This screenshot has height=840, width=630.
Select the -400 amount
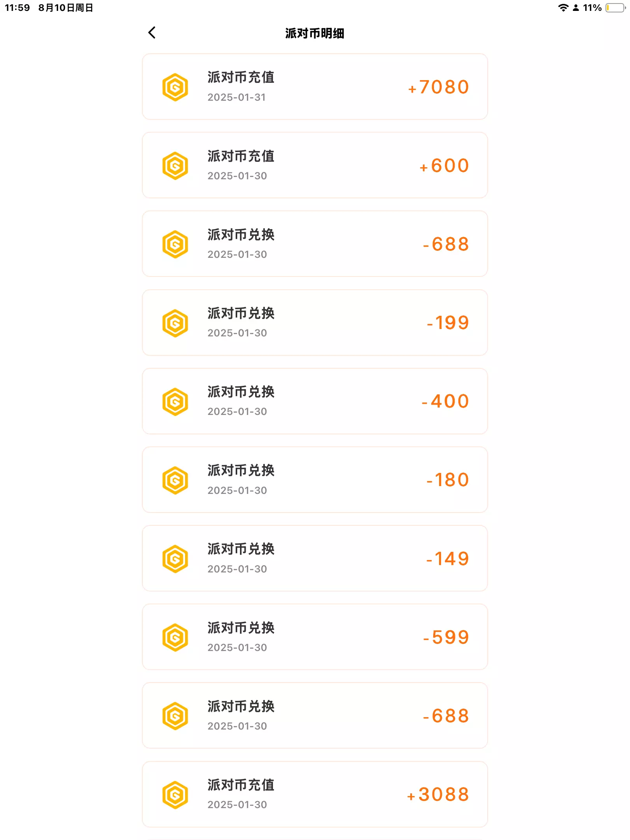445,401
